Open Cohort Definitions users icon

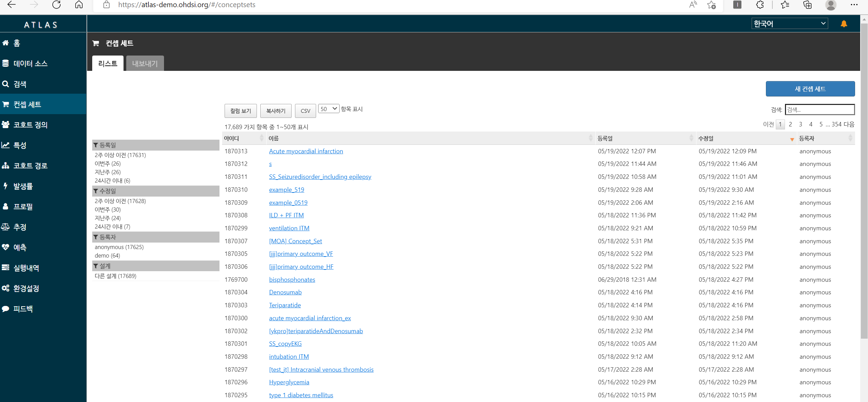tap(5, 125)
